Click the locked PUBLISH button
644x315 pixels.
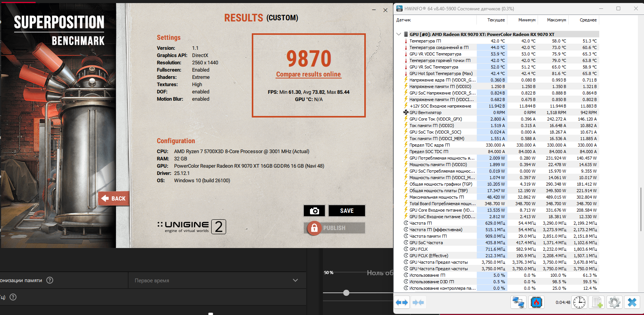coord(335,228)
